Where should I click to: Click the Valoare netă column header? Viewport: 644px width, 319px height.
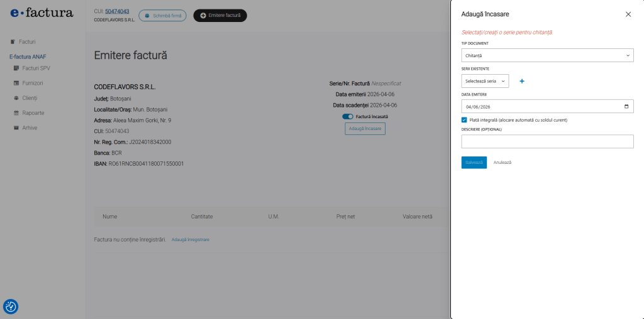pos(418,217)
